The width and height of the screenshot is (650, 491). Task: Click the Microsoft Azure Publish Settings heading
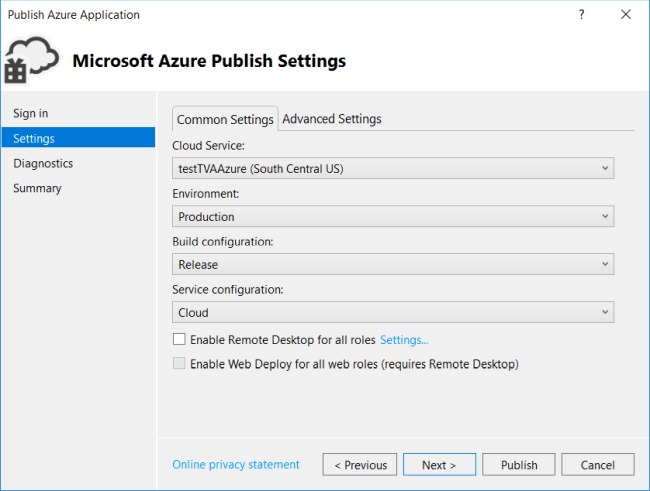click(x=209, y=61)
